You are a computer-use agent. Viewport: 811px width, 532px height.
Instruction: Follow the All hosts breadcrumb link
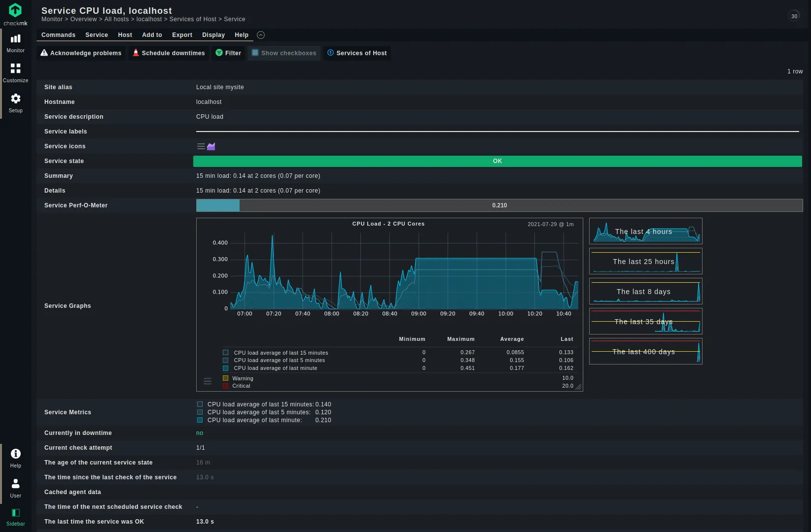(116, 19)
